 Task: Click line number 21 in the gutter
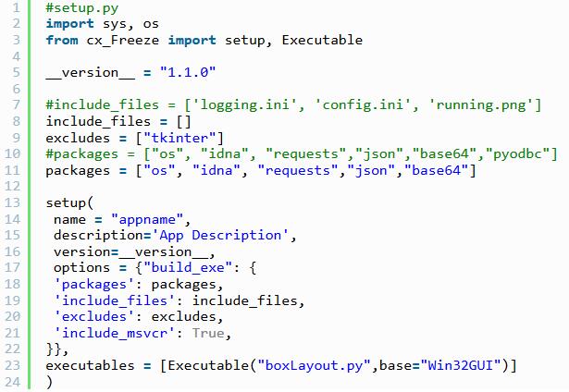[12, 333]
